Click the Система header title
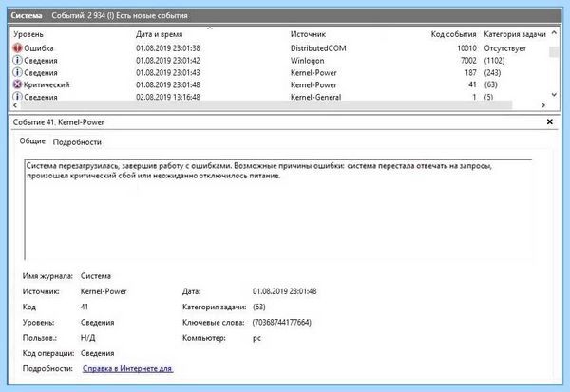The height and width of the screenshot is (392, 570). (x=27, y=15)
